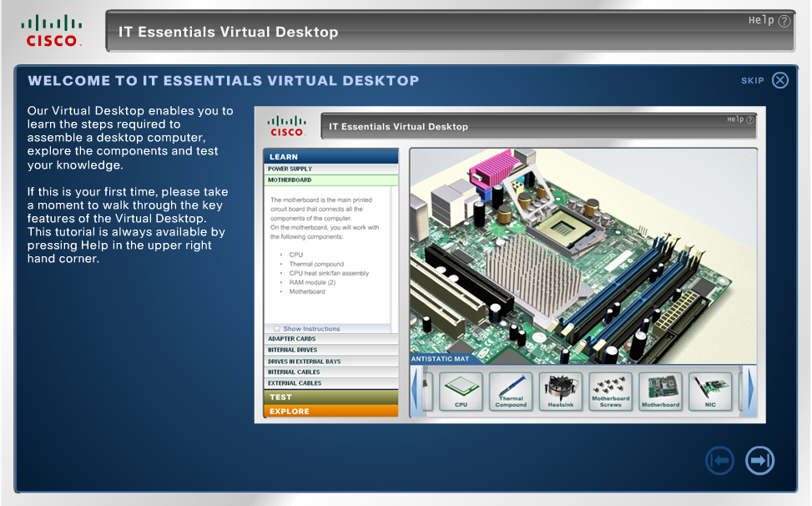Select the CPU component in the tray

461,392
